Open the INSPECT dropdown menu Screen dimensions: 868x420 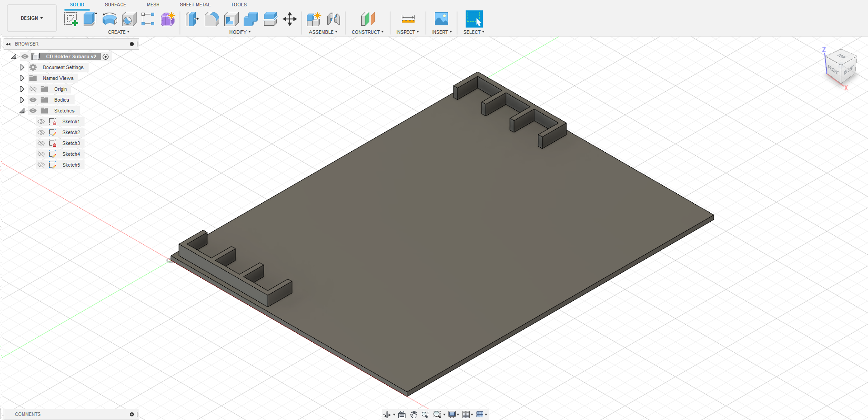pyautogui.click(x=408, y=32)
